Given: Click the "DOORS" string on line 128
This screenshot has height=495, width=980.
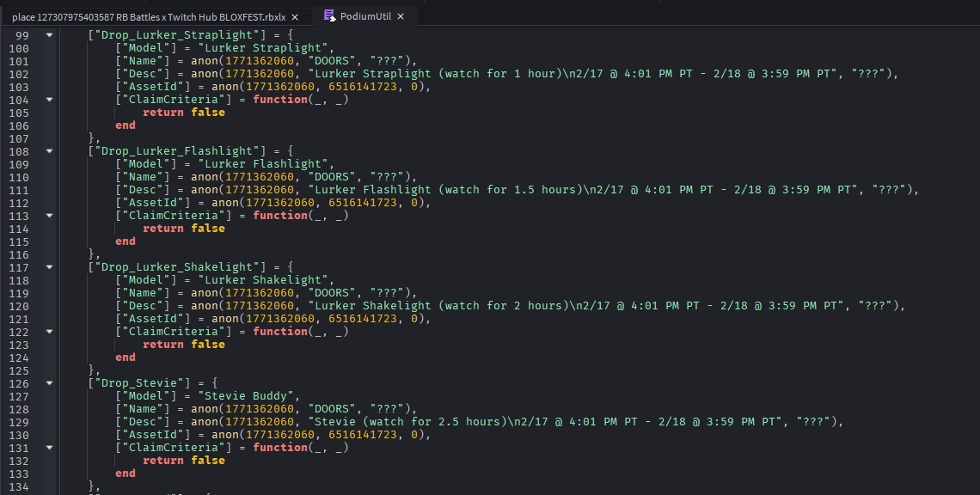Looking at the screenshot, I should click(x=332, y=409).
